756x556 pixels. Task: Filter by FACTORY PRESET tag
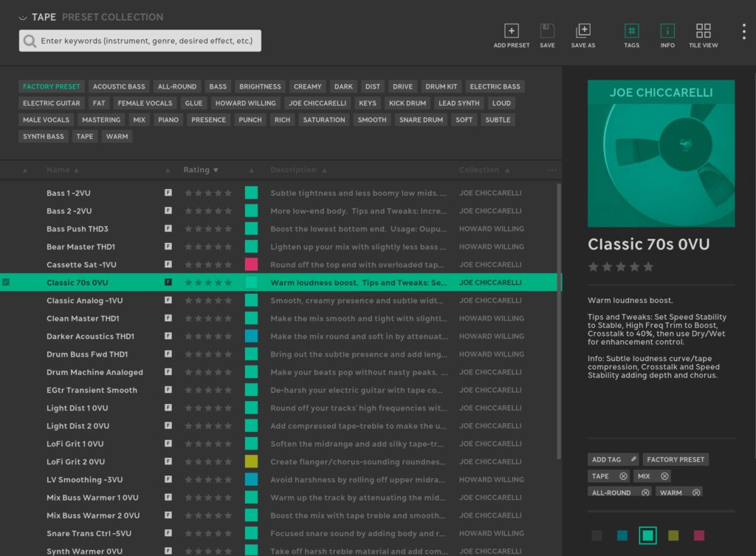point(51,86)
